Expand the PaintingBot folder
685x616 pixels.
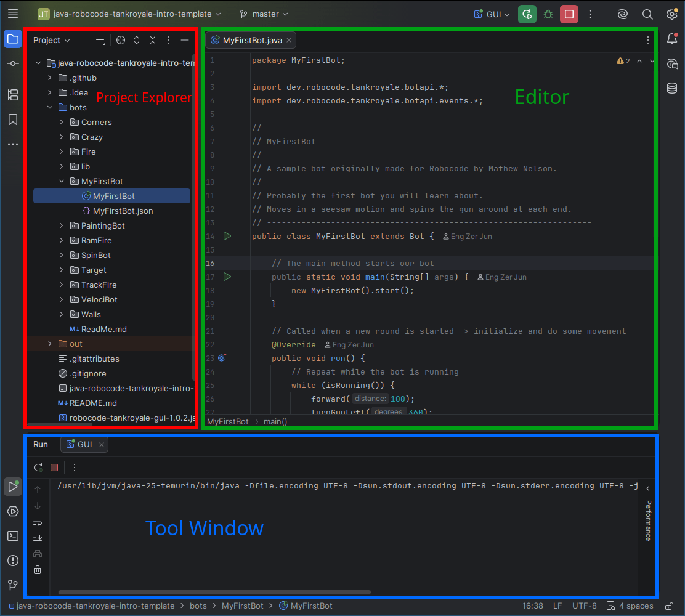62,225
